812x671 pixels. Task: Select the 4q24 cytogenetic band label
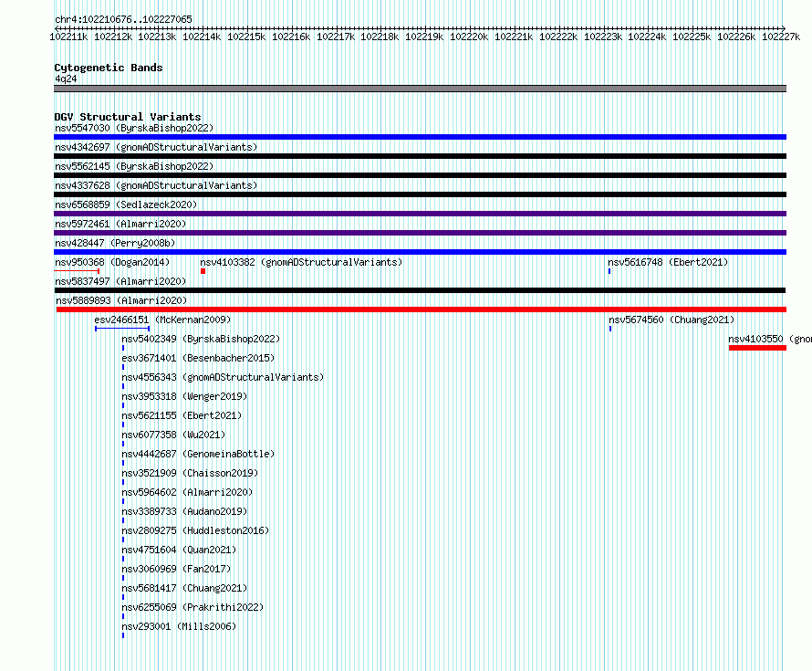pos(66,79)
